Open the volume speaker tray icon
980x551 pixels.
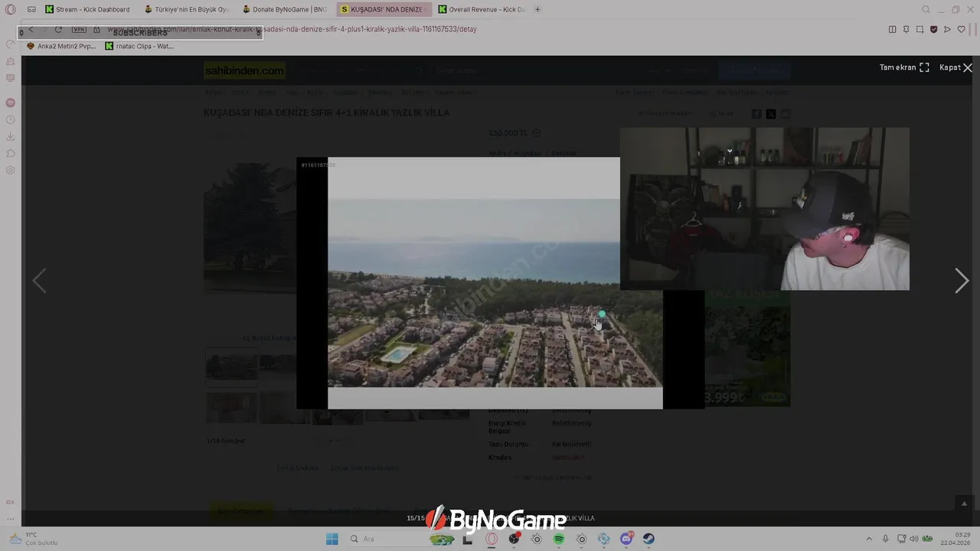point(913,539)
